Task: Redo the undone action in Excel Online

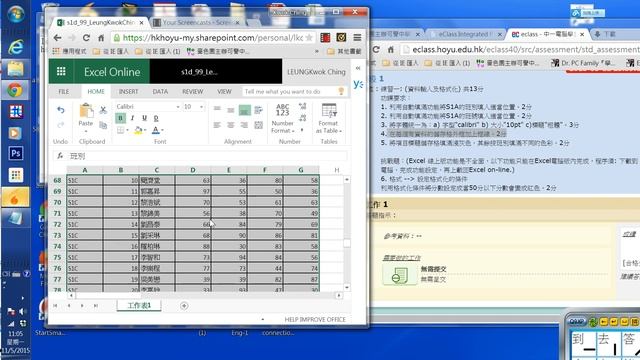Action: (x=61, y=125)
